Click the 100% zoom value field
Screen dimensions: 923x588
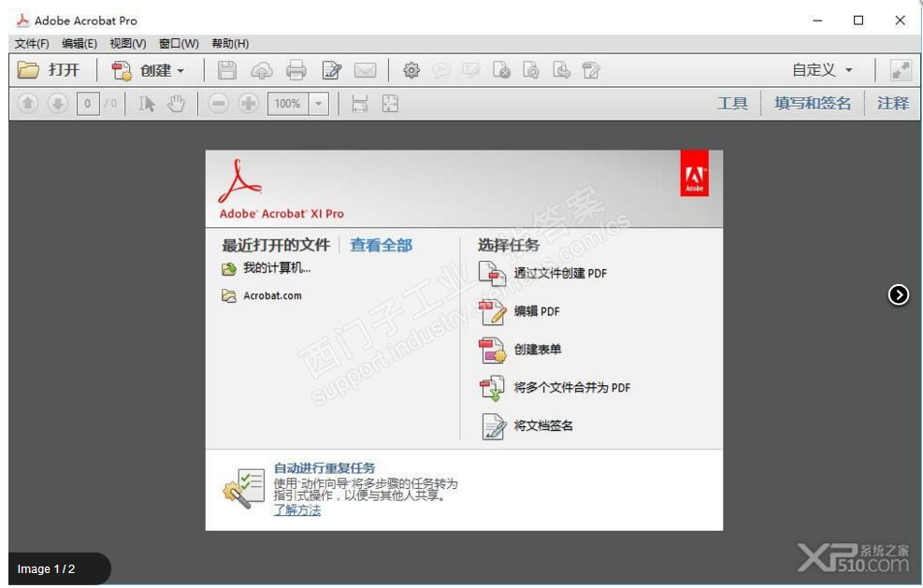[288, 104]
